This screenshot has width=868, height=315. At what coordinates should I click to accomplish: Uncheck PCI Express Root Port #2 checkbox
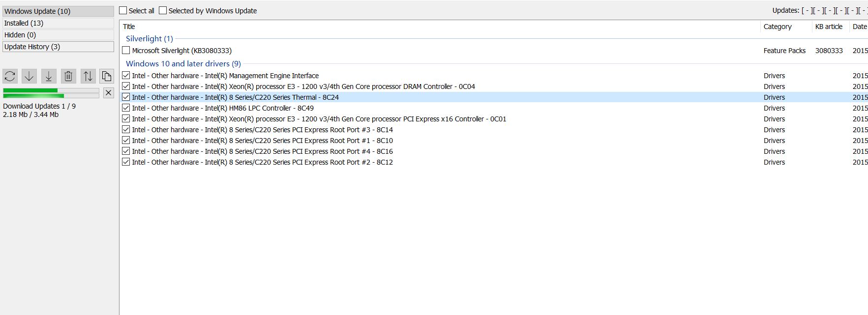(126, 162)
